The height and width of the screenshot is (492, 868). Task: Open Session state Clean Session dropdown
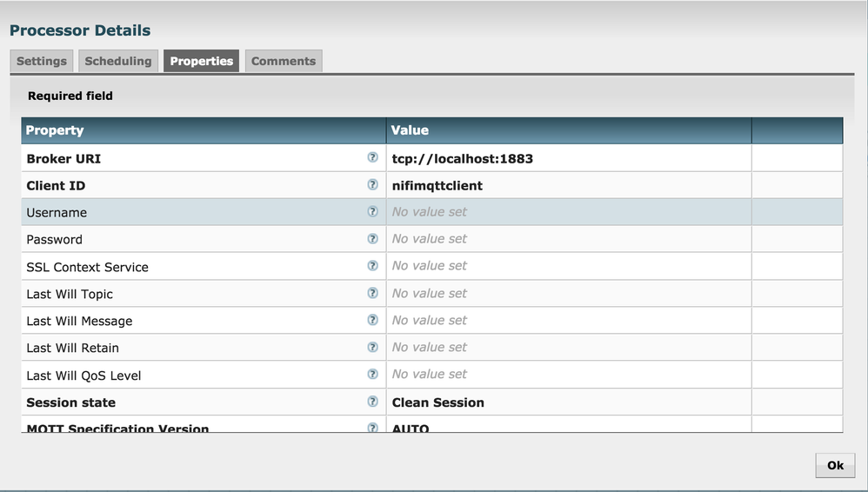point(568,402)
